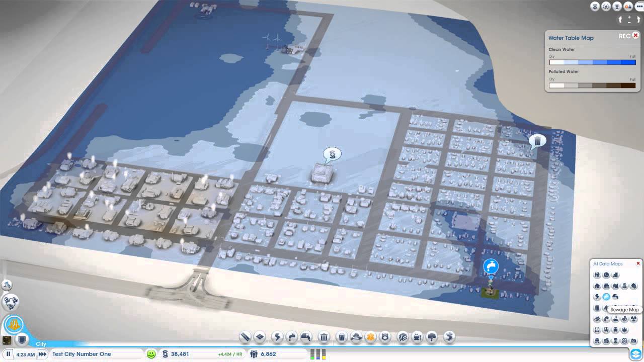The width and height of the screenshot is (644, 362).
Task: Select the Industrial factory data map
Action: [615, 286]
